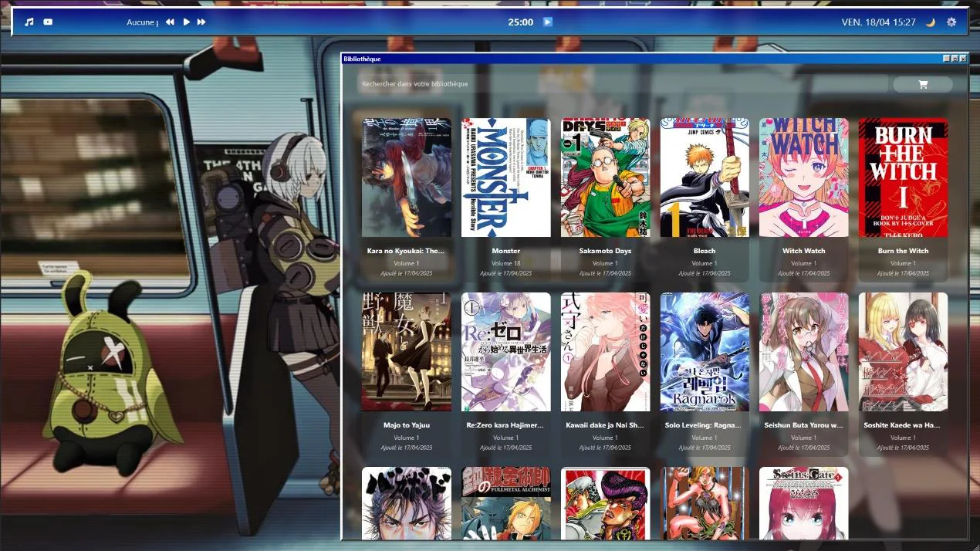
Task: Click the 'Witch Watch' title text
Action: [804, 251]
